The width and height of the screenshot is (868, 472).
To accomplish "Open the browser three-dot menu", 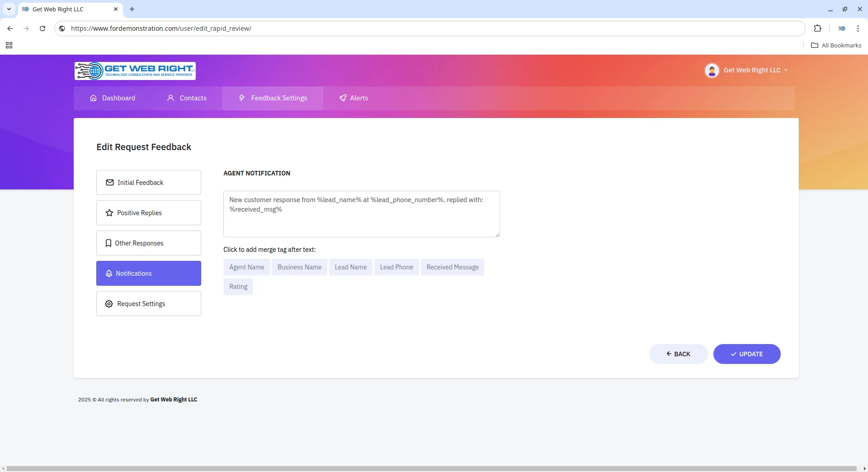I will click(858, 28).
